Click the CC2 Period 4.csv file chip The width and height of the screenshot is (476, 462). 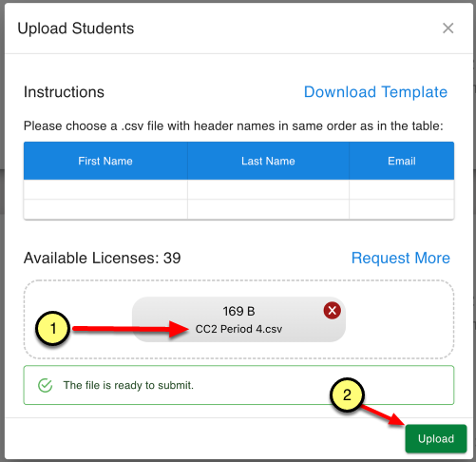click(x=238, y=319)
